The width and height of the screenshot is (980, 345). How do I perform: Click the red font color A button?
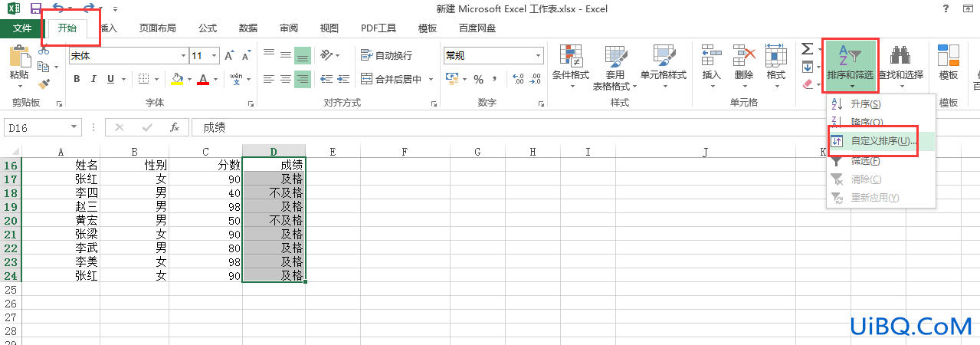tap(204, 79)
